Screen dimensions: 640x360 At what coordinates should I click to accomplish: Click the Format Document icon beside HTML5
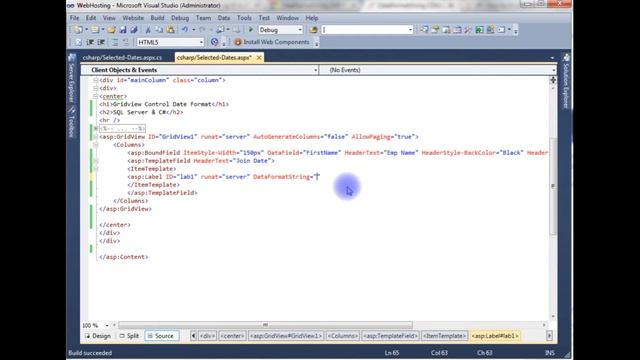78,42
